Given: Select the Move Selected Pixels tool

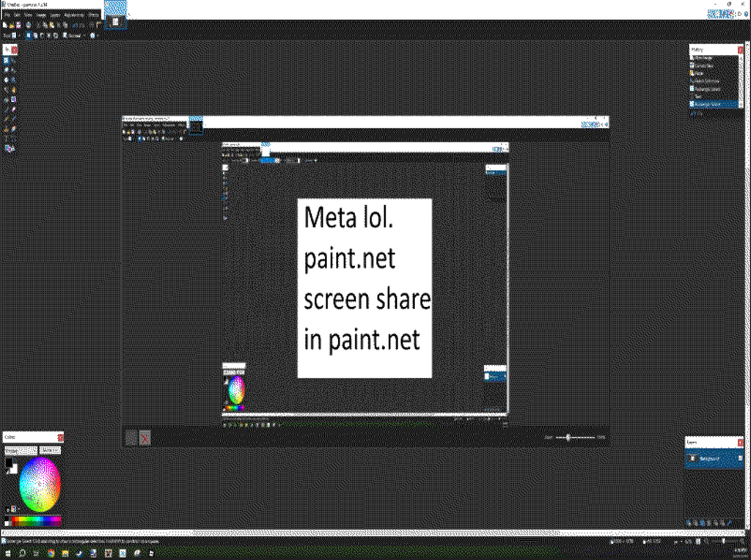Looking at the screenshot, I should pyautogui.click(x=13, y=61).
